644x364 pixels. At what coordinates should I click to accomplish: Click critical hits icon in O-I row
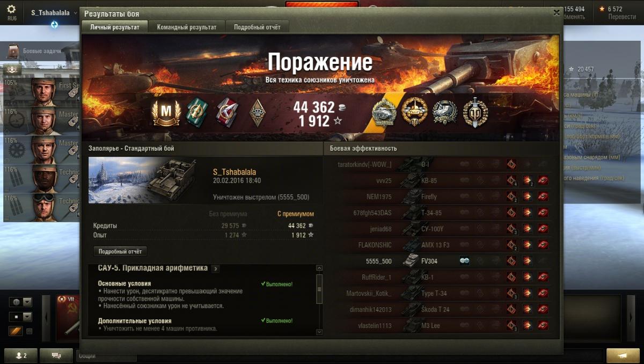tap(512, 164)
